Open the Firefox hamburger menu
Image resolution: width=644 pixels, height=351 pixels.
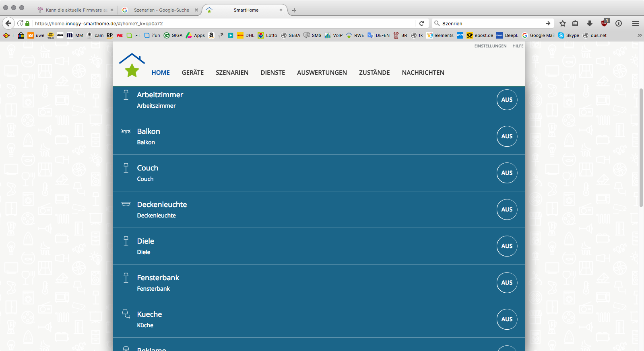pyautogui.click(x=636, y=23)
